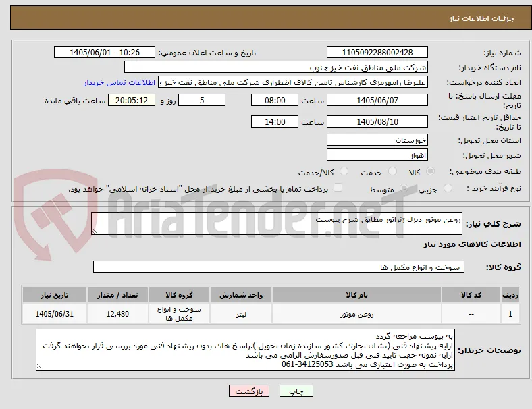Click the چاپ print button

point(296,391)
